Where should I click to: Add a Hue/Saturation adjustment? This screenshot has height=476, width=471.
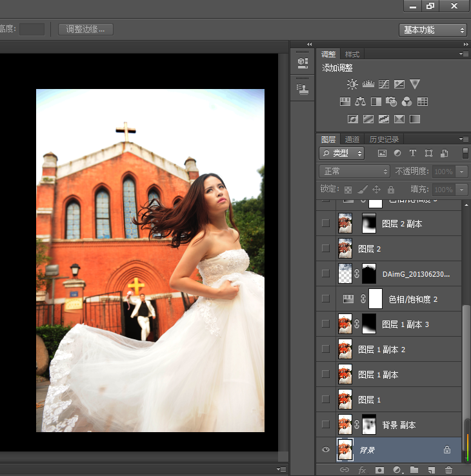point(345,101)
